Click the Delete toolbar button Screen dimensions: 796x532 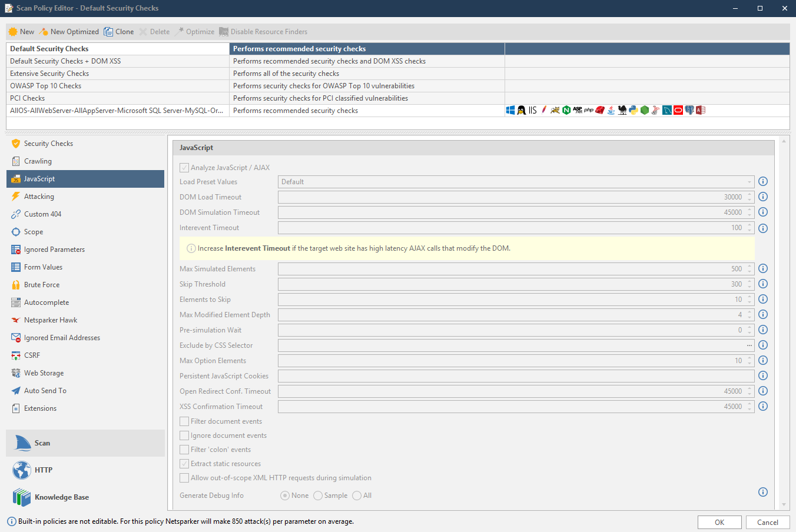coord(154,32)
